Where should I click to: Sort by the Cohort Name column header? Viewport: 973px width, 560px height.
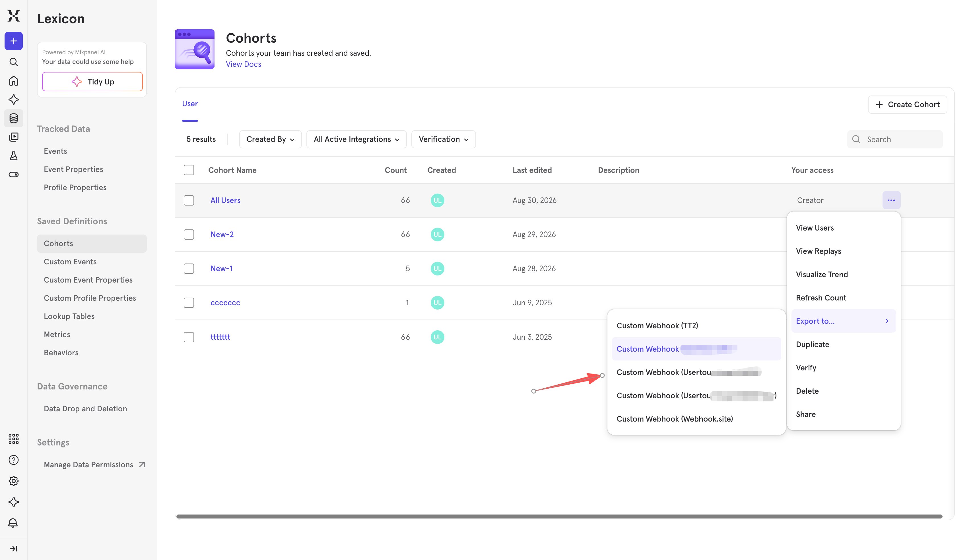coord(232,170)
